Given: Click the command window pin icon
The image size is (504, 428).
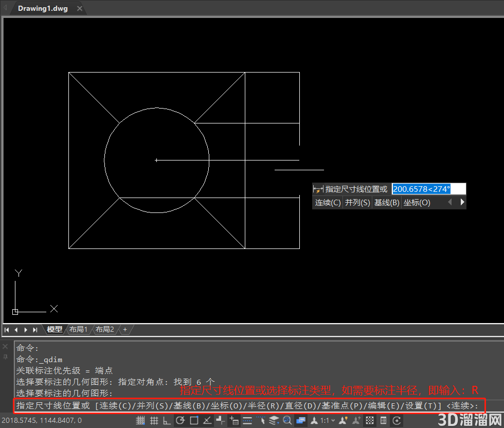Looking at the screenshot, I should [x=5, y=356].
